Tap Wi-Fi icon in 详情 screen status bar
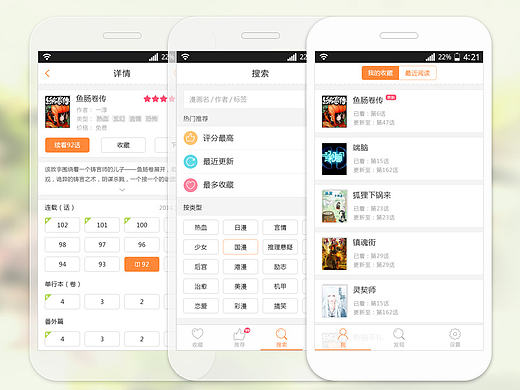The height and width of the screenshot is (390, 520). tap(47, 57)
